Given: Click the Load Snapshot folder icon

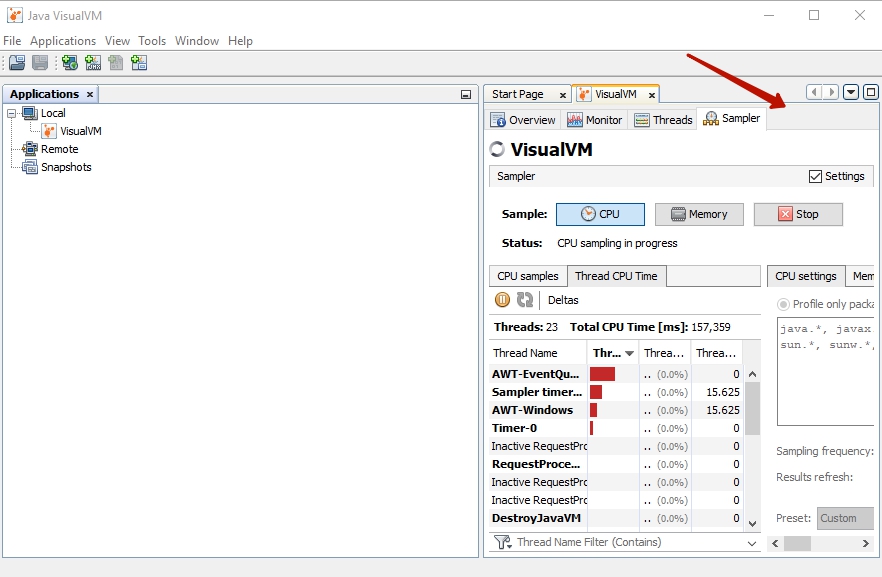Looking at the screenshot, I should click(16, 62).
